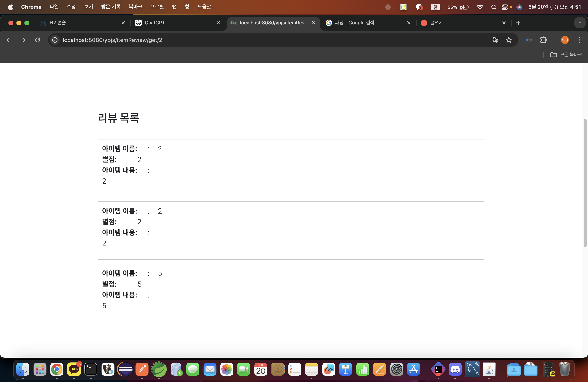Viewport: 588px width, 382px height.
Task: Open the Chrome three-dot menu
Action: pos(579,40)
